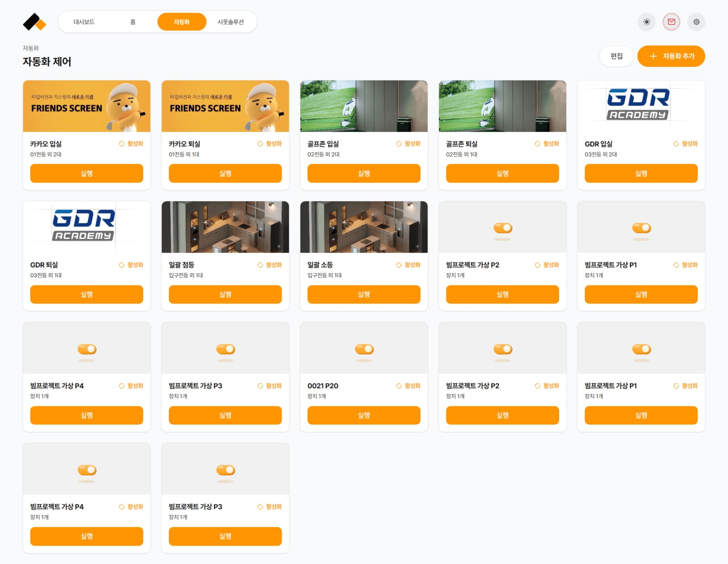The width and height of the screenshot is (728, 564).
Task: Click 활성화 status icon on GDR 입실 card
Action: point(676,144)
